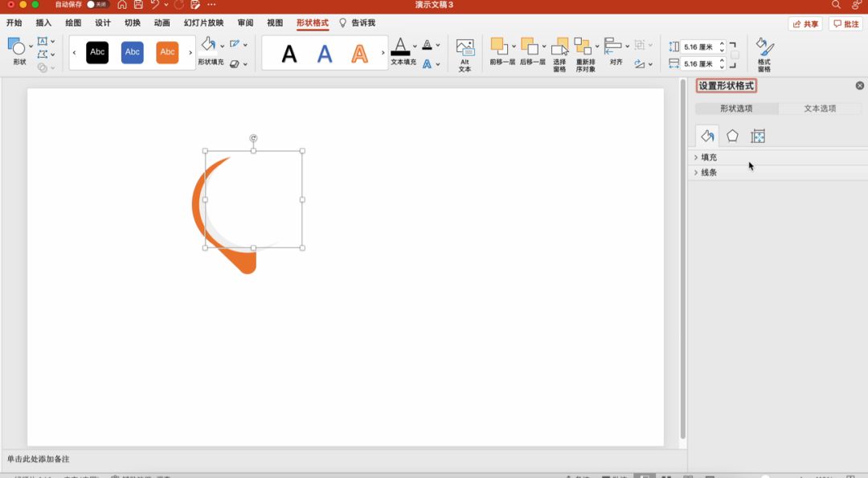Screen dimensions: 868x478
Task: Click the edit shape points icon
Action: [x=42, y=54]
